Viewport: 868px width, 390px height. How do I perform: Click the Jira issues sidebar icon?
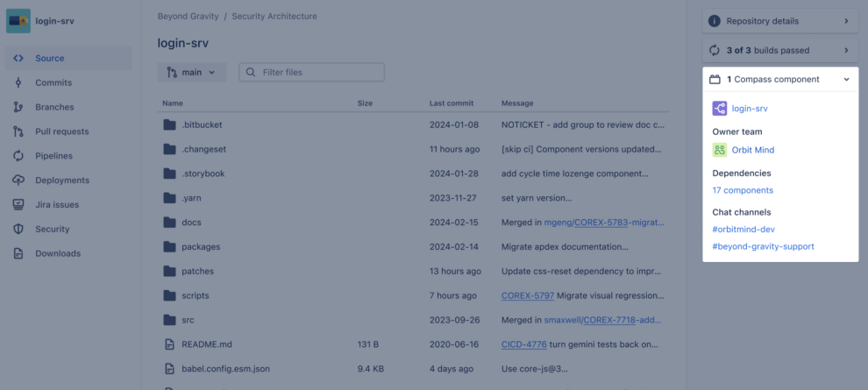tap(18, 205)
